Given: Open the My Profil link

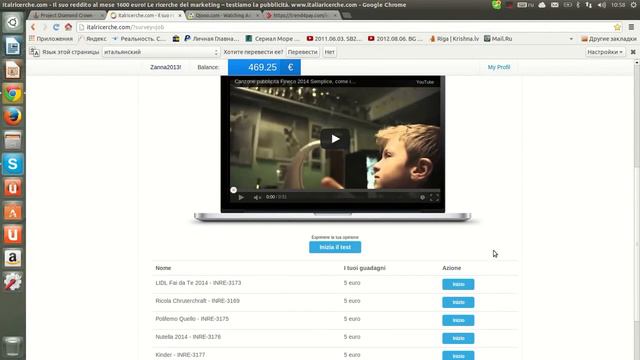Looking at the screenshot, I should coord(499,67).
